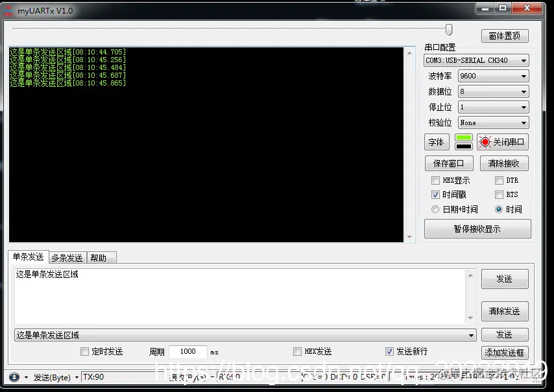Click the receive area scrollbar down arrow
Image resolution: width=554 pixels, height=392 pixels.
[409, 237]
